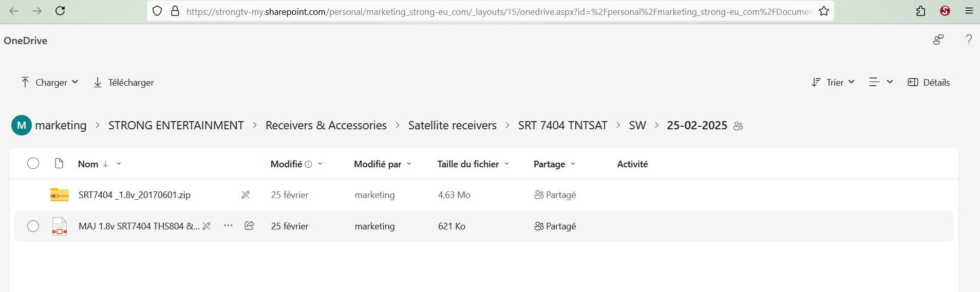Open the Modifié column dropdown chevron
The image size is (980, 292).
pos(320,164)
